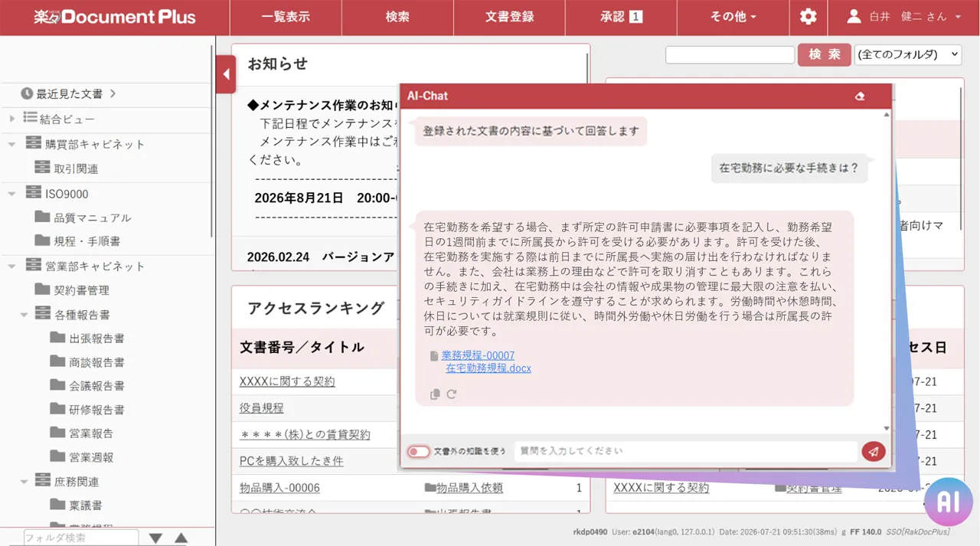Open 一覧表示 in top navigation
980x546 pixels.
pyautogui.click(x=286, y=17)
